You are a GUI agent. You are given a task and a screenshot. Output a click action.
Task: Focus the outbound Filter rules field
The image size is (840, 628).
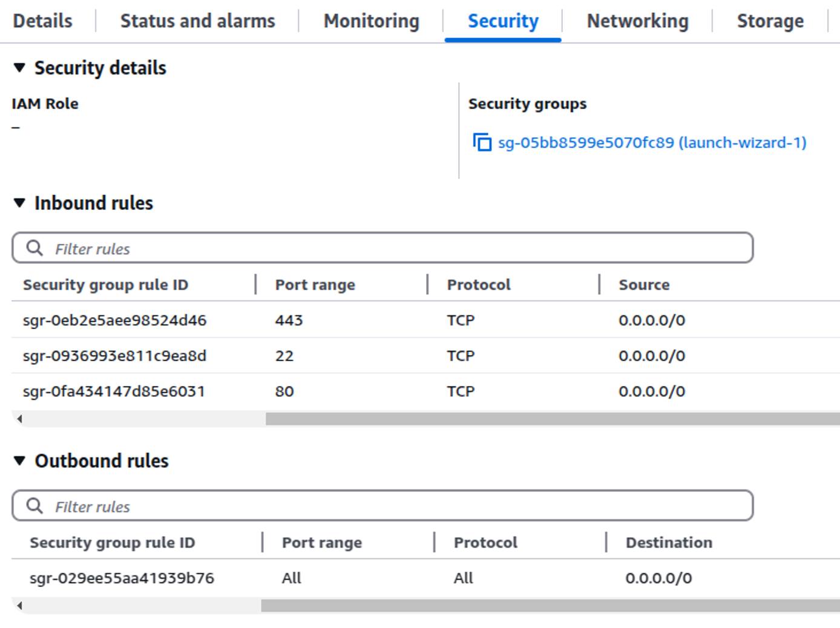click(382, 506)
